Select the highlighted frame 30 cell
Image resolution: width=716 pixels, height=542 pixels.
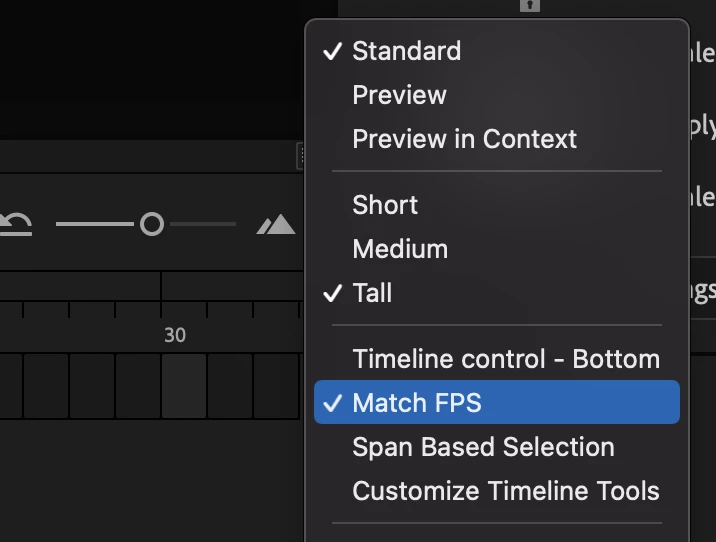point(184,385)
